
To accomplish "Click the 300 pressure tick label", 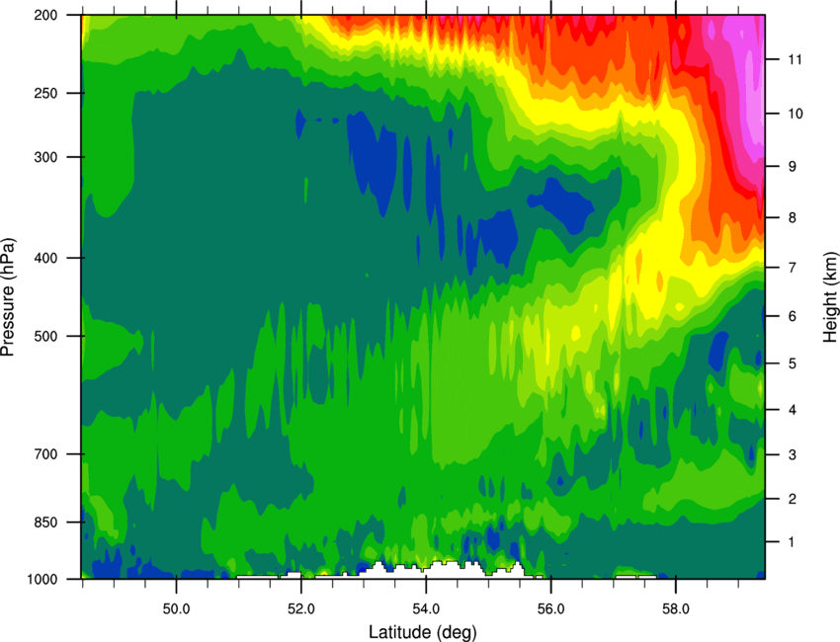I will coord(45,157).
